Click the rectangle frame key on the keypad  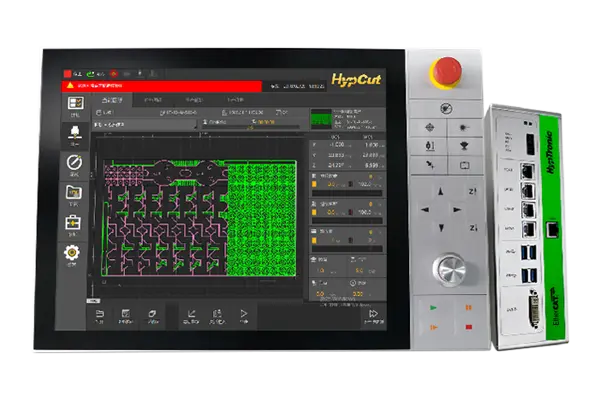click(465, 165)
